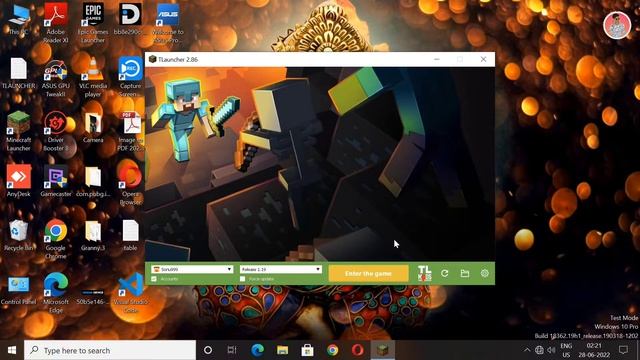This screenshot has height=360, width=640.
Task: Select the table file icon
Action: [130, 236]
